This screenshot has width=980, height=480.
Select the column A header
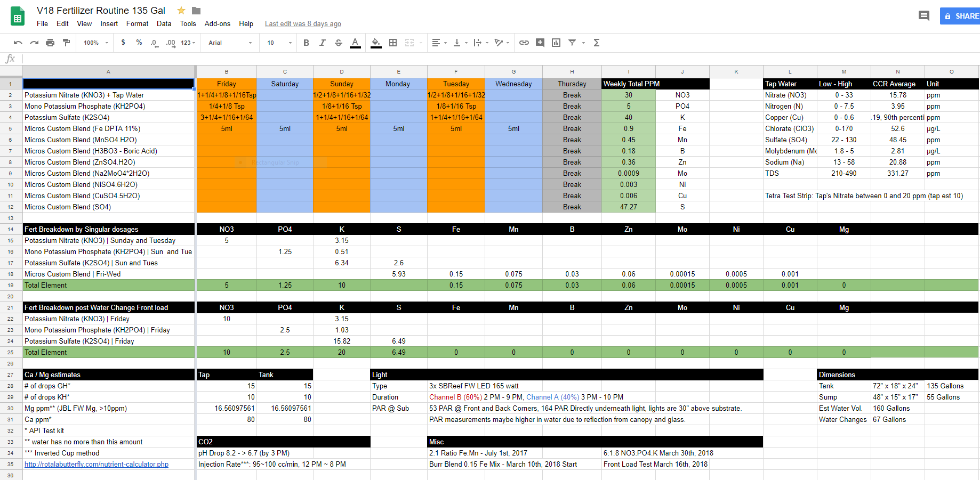[108, 71]
